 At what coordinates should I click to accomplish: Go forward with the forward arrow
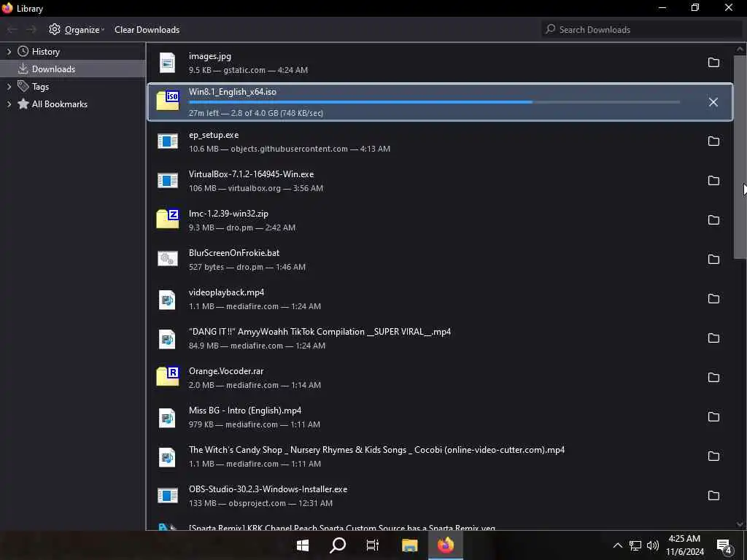pos(31,29)
